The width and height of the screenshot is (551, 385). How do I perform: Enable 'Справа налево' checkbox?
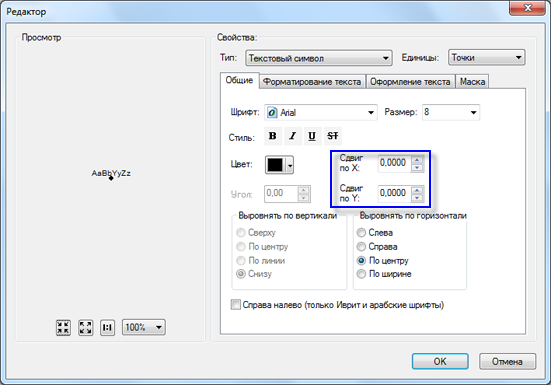pyautogui.click(x=235, y=305)
